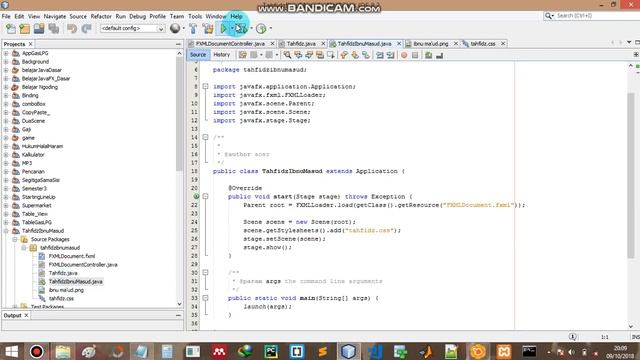Close the TahfidzIbnuMasud.java tab
Viewport: 640px width, 360px height.
point(399,44)
